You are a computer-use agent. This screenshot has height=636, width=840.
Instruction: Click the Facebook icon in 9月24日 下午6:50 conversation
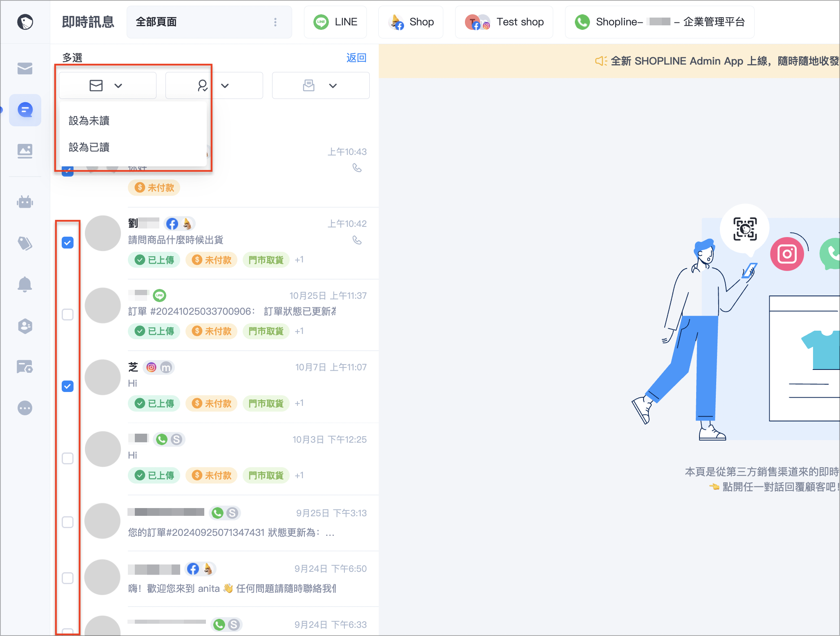[x=193, y=569]
